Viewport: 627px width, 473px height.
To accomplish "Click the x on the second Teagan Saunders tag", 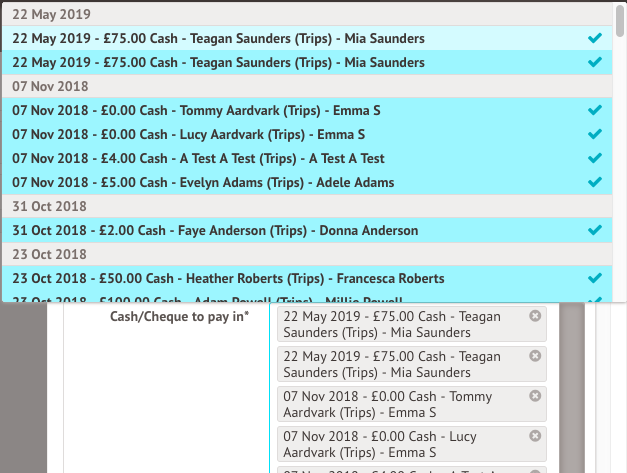I will pyautogui.click(x=535, y=356).
